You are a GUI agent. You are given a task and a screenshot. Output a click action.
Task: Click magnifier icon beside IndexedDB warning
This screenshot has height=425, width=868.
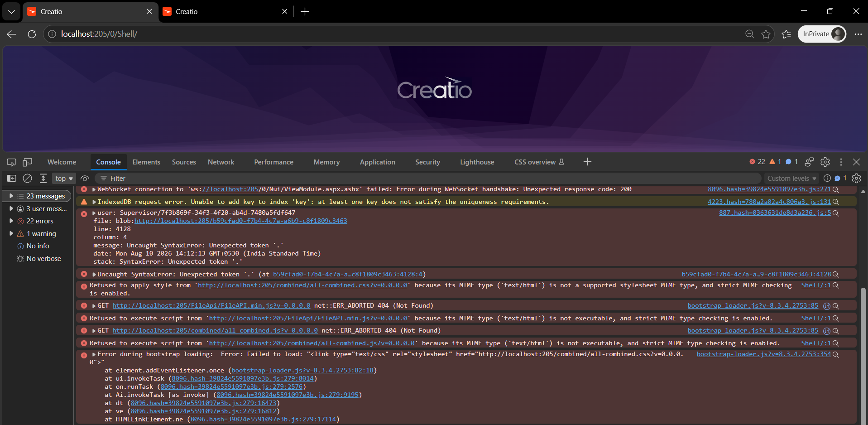pyautogui.click(x=836, y=202)
